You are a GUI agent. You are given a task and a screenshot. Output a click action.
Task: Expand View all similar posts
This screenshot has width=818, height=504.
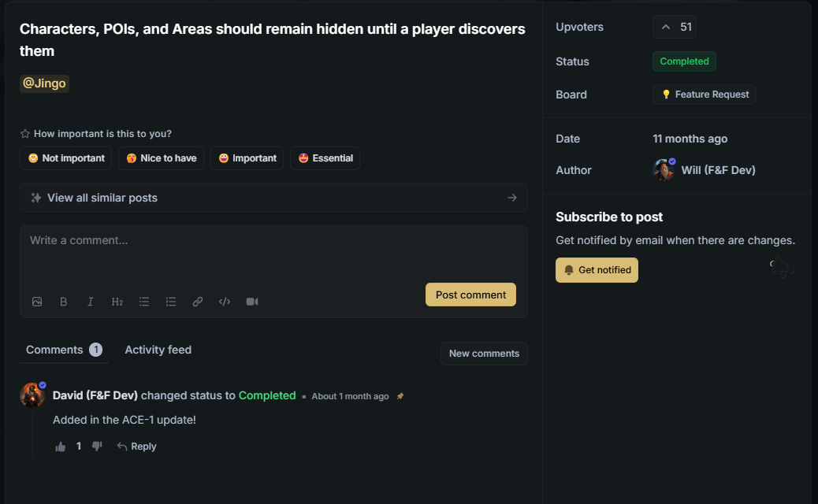click(273, 198)
